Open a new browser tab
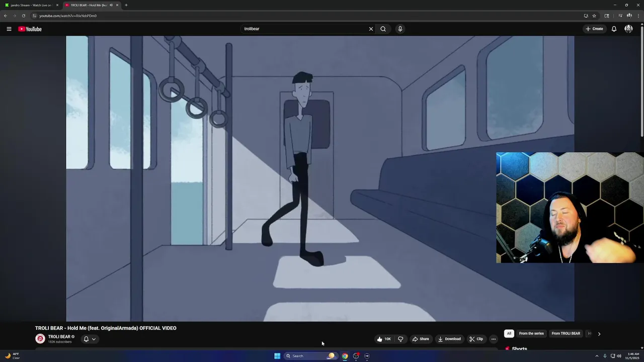644x362 pixels. click(x=126, y=5)
